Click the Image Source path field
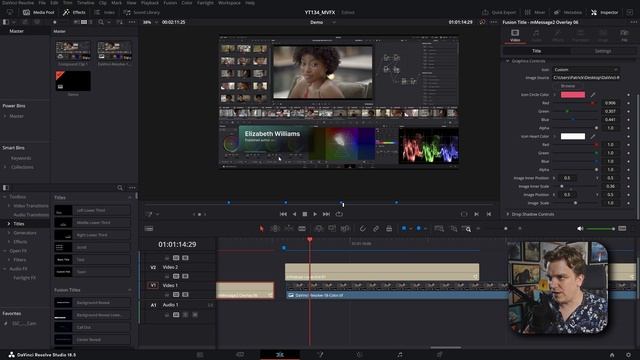The height and width of the screenshot is (360, 640). (586, 78)
